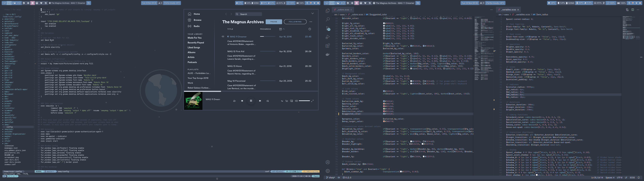Open the Your Top Songs 2019 playlist
This screenshot has height=181, width=644.
click(x=198, y=78)
